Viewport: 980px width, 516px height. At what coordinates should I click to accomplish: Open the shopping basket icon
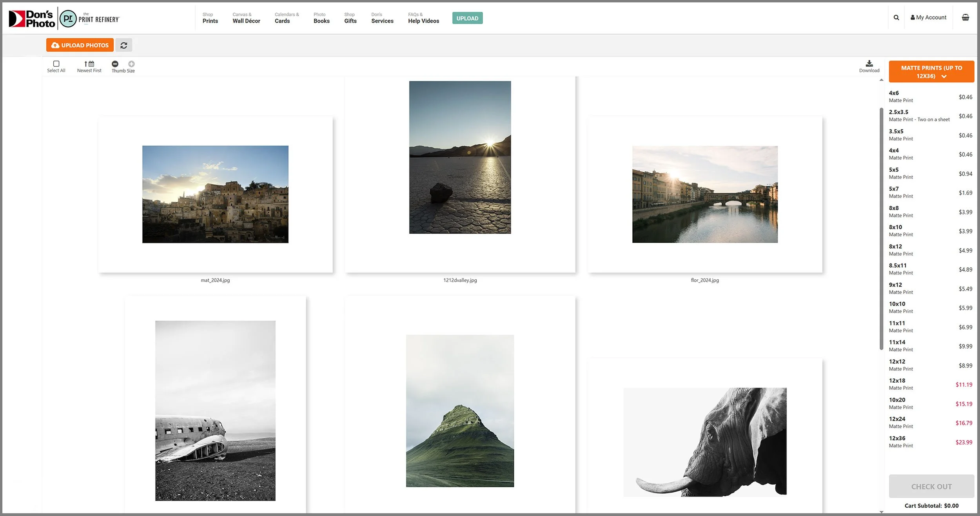(x=965, y=18)
